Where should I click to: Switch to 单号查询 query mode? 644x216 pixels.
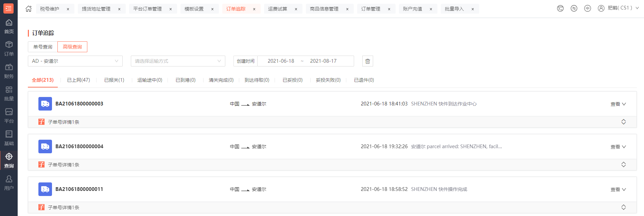point(43,47)
